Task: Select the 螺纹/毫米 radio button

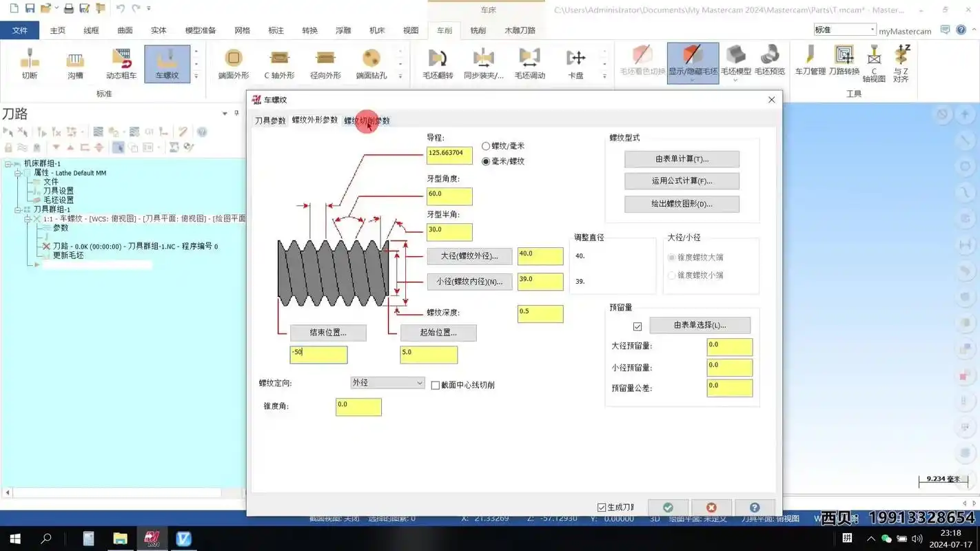Action: [486, 146]
